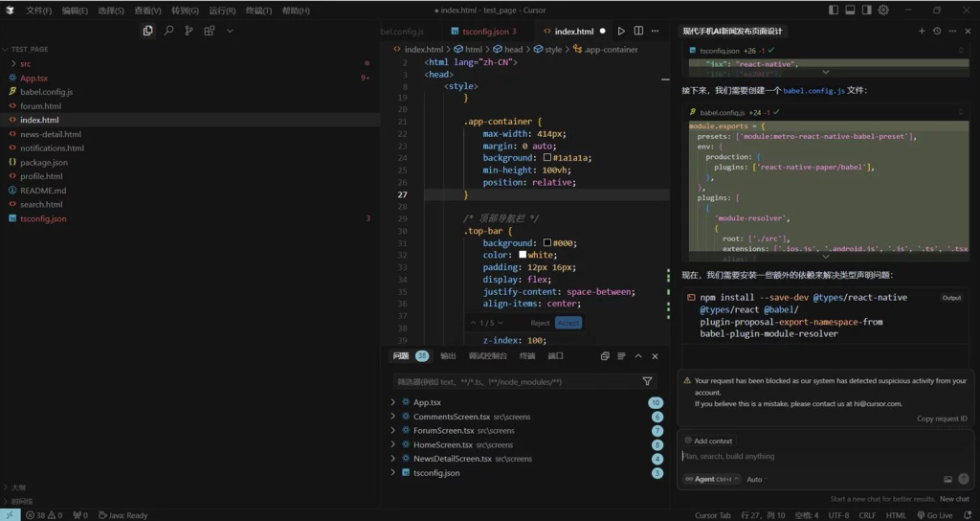Open the 文件(F) menu

(x=38, y=11)
